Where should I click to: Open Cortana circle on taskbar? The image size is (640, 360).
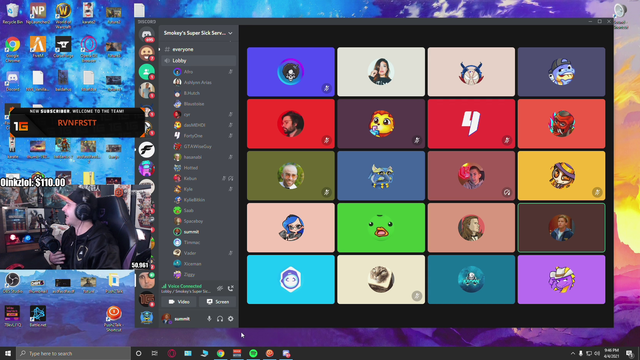tap(138, 353)
